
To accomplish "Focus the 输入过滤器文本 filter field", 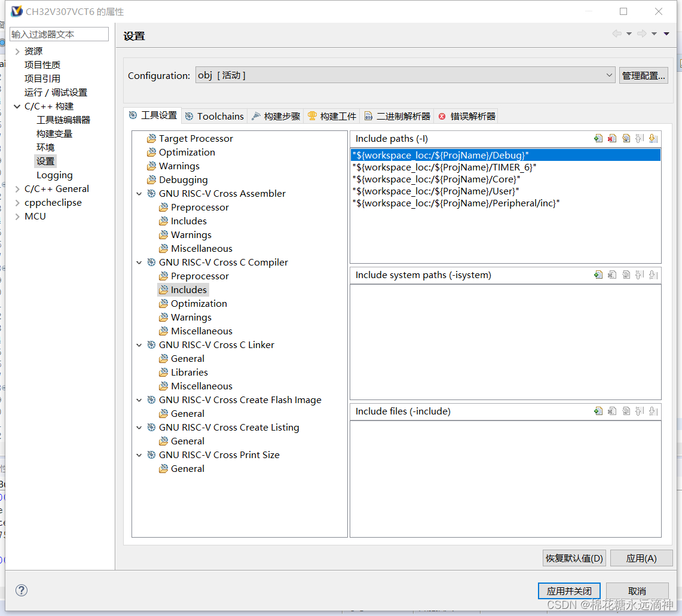I will [x=59, y=34].
